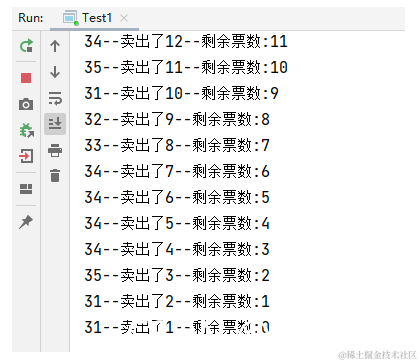Dump threads with the camera icon
420x363 pixels.
[26, 104]
